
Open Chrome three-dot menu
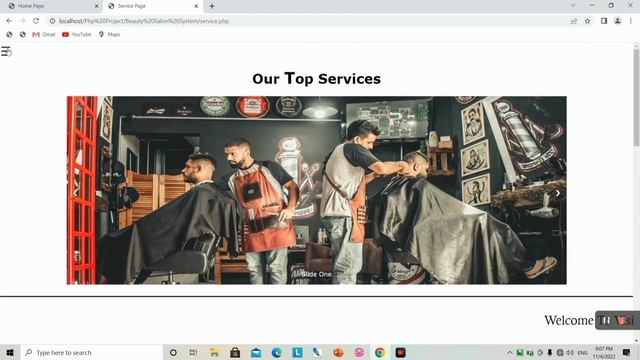[x=631, y=21]
